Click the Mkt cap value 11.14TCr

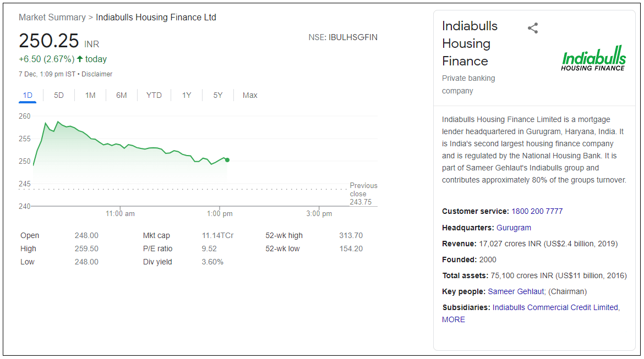point(217,235)
